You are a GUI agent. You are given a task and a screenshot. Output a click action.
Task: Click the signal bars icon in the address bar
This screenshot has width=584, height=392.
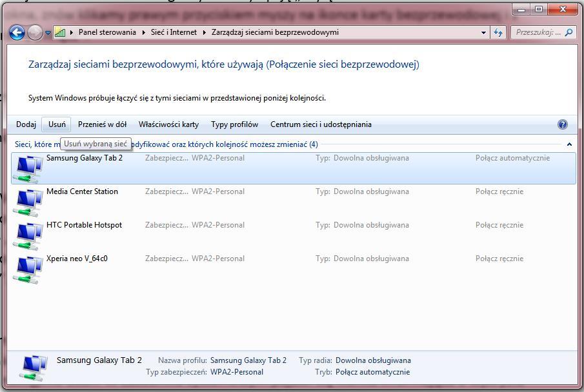tap(60, 32)
